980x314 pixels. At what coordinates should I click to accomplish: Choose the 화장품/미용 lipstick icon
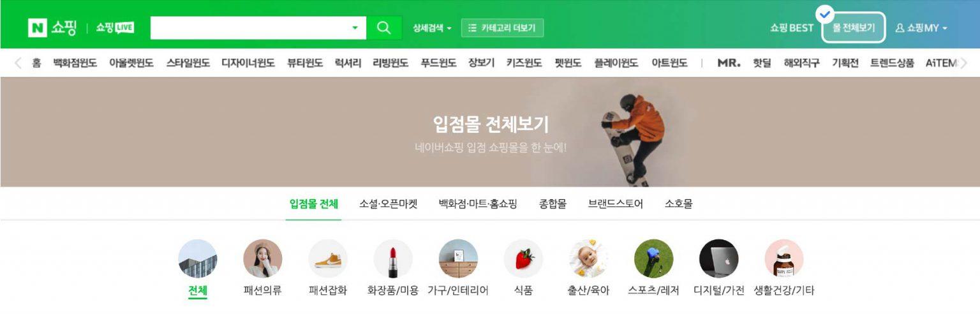(393, 258)
